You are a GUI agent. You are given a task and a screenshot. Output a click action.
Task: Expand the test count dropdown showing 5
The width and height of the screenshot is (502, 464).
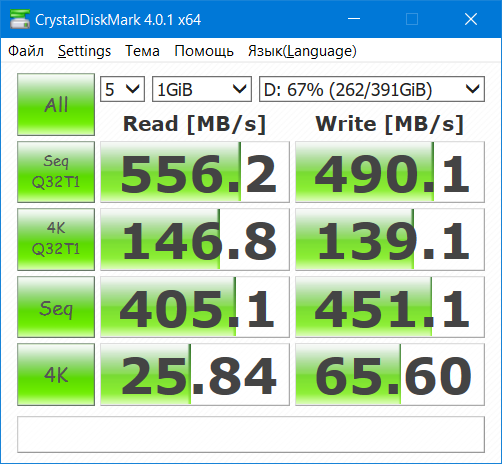click(x=122, y=89)
